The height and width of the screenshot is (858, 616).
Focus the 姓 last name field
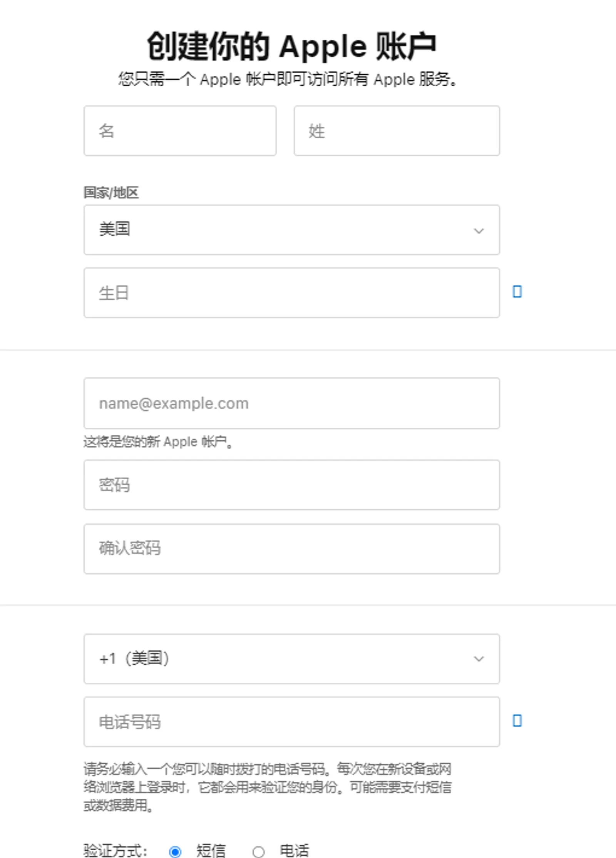397,131
